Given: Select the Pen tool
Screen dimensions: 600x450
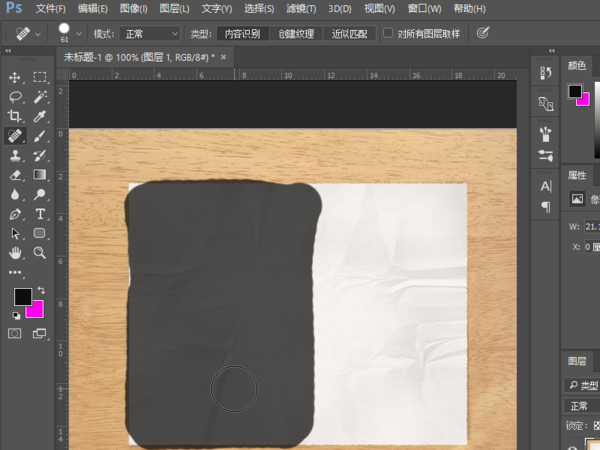Looking at the screenshot, I should tap(15, 214).
